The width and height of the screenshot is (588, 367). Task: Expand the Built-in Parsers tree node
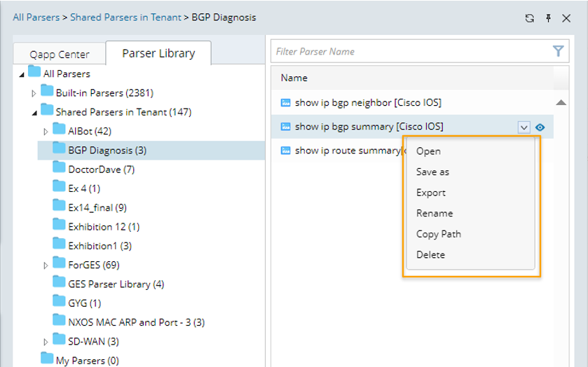tap(34, 93)
